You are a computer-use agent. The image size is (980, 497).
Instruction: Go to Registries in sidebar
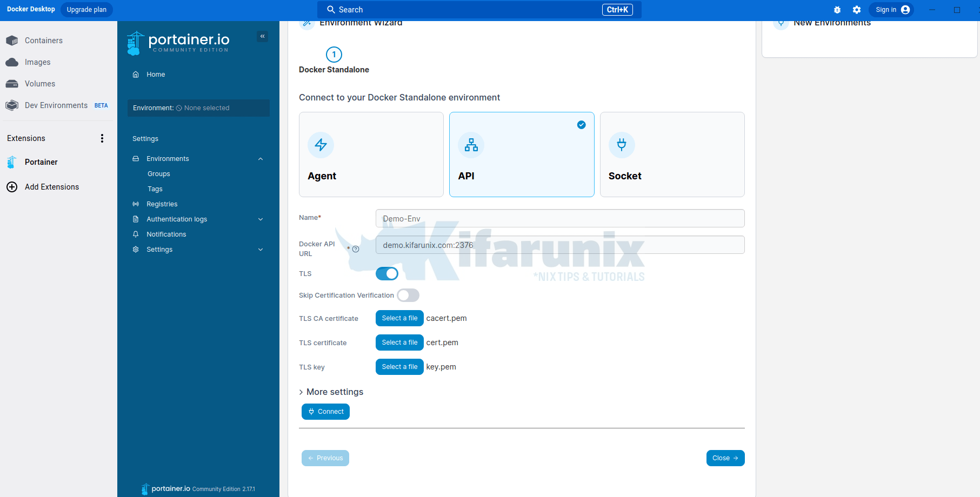(x=162, y=204)
